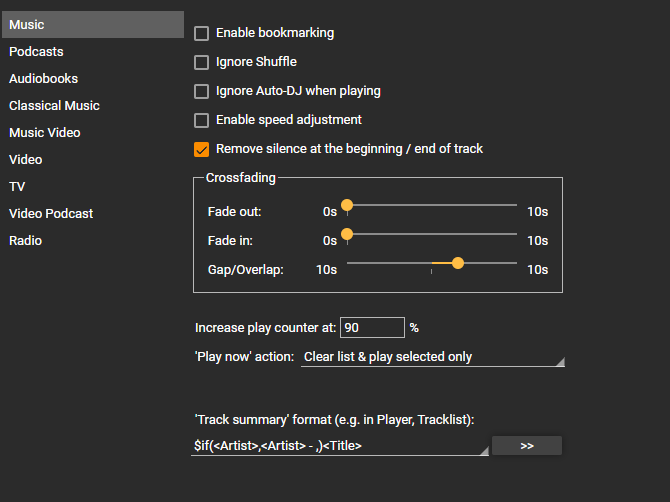Open Classical Music settings
Screen dimensions: 670x502
54,106
